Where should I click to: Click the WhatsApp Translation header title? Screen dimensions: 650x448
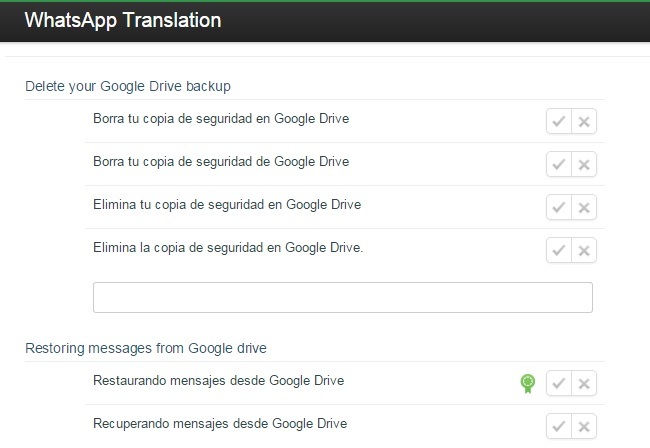[123, 20]
